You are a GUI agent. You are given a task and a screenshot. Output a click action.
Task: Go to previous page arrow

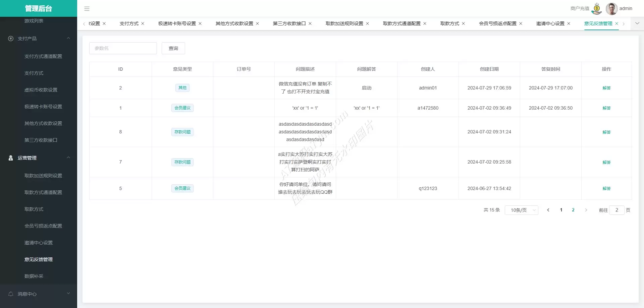pyautogui.click(x=548, y=210)
